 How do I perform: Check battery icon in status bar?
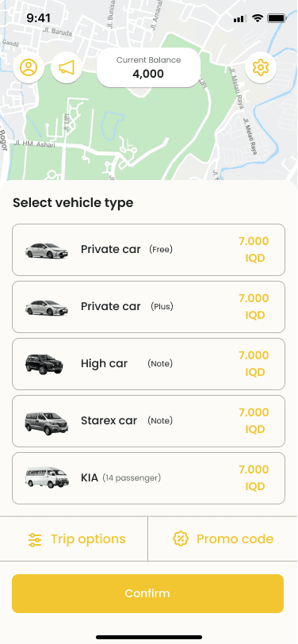[x=277, y=18]
